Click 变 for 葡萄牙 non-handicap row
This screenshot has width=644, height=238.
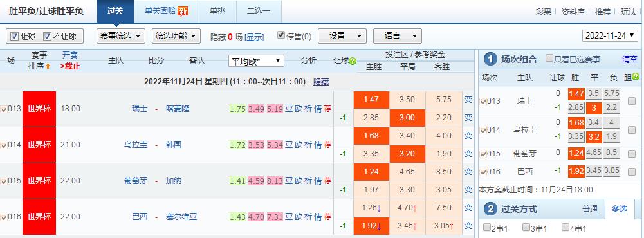[x=468, y=172]
